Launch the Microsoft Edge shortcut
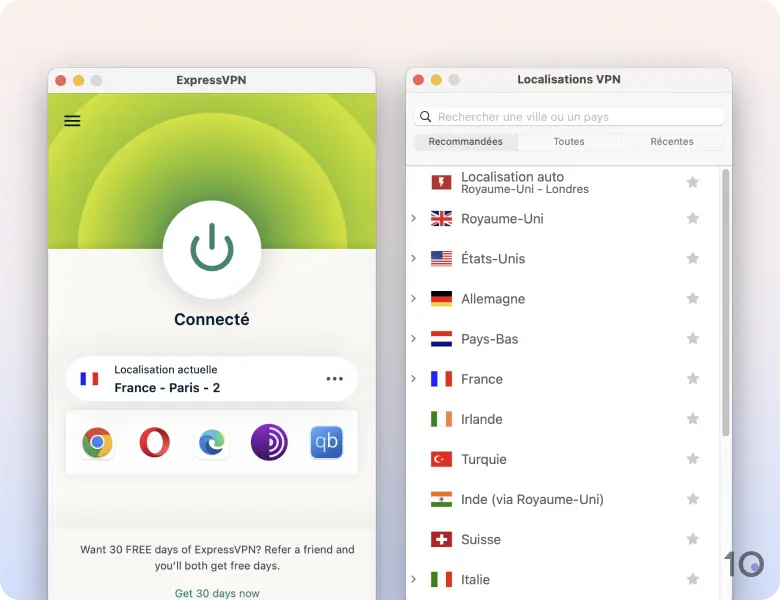Image resolution: width=780 pixels, height=600 pixels. pyautogui.click(x=212, y=442)
